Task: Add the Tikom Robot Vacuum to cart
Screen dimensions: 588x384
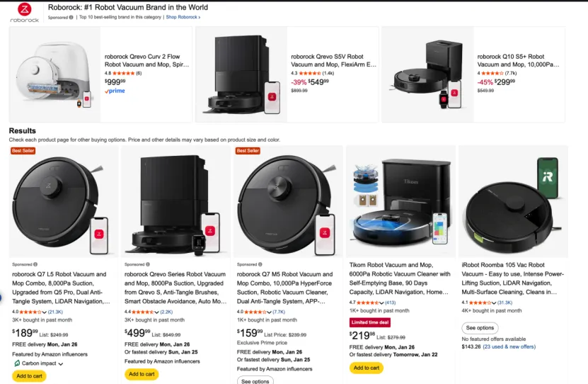Action: [366, 368]
